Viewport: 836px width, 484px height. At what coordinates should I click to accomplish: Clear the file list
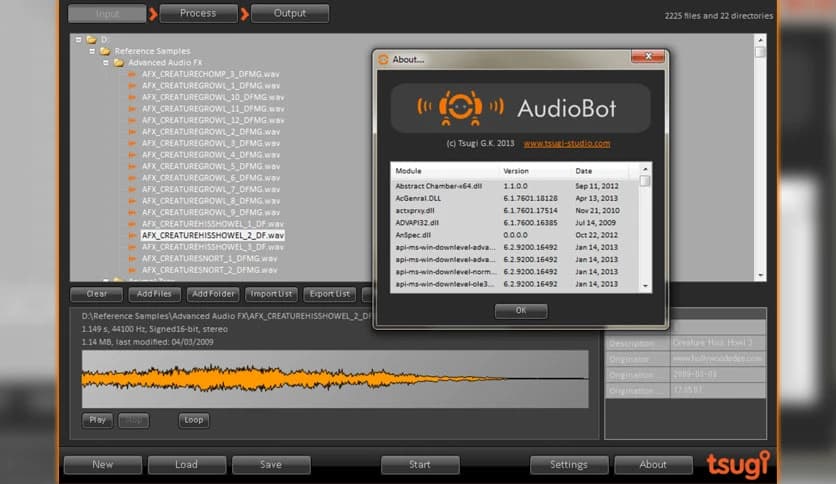coord(97,294)
